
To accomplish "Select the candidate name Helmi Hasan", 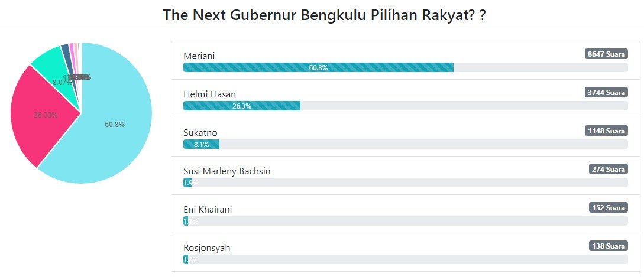I will [211, 94].
